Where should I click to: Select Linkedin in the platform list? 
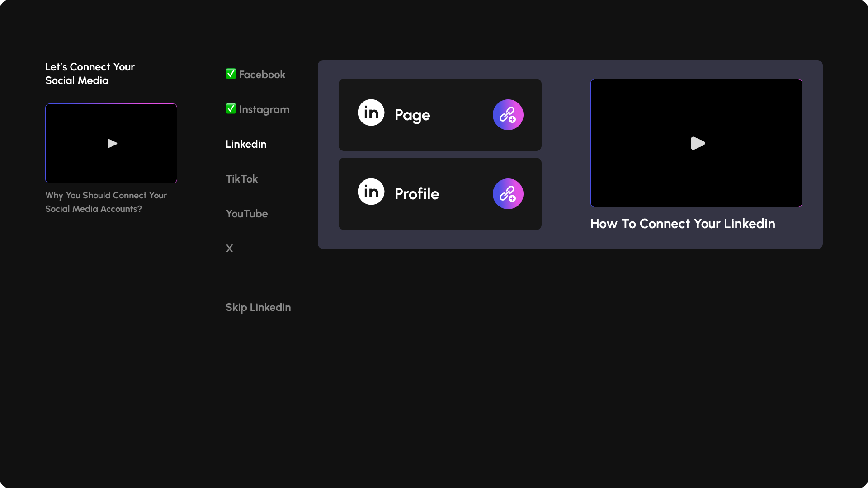pos(245,144)
